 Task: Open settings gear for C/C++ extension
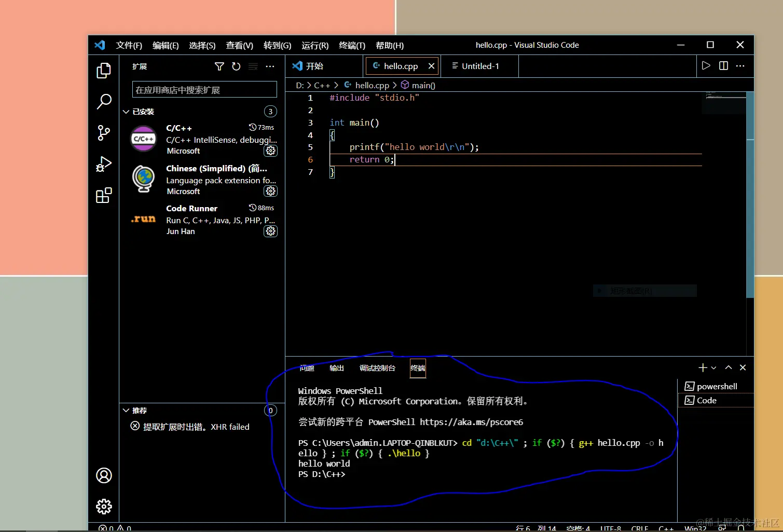point(271,151)
